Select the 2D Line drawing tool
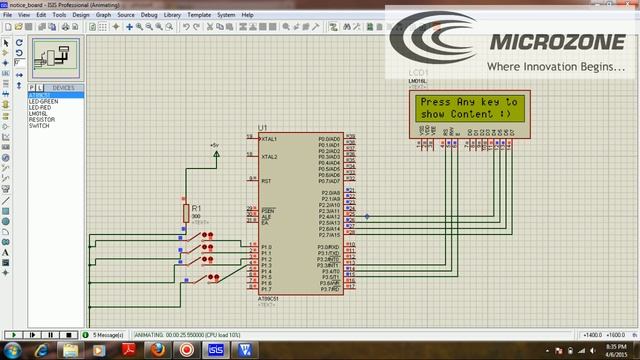Screen dimensions: 640x360 coord(6,201)
